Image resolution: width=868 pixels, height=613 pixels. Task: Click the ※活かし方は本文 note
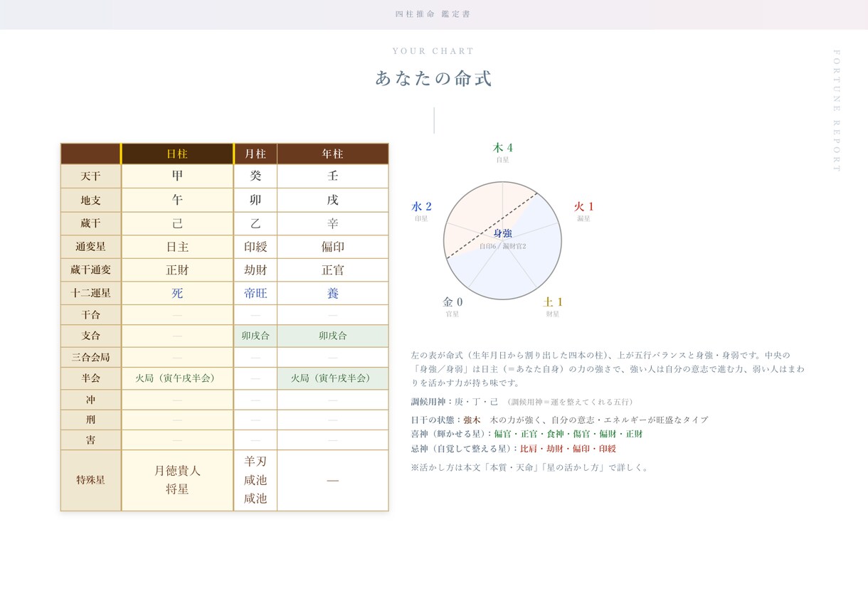pos(530,468)
